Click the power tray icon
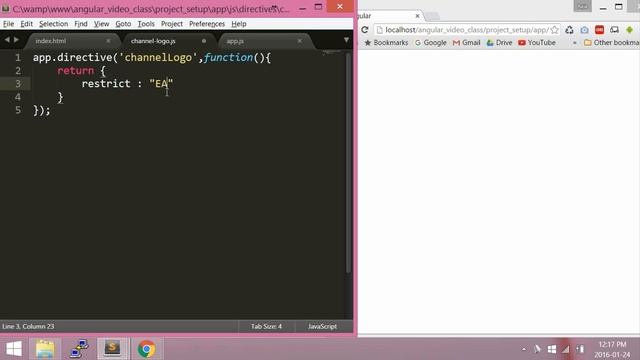The height and width of the screenshot is (360, 640). coord(580,349)
